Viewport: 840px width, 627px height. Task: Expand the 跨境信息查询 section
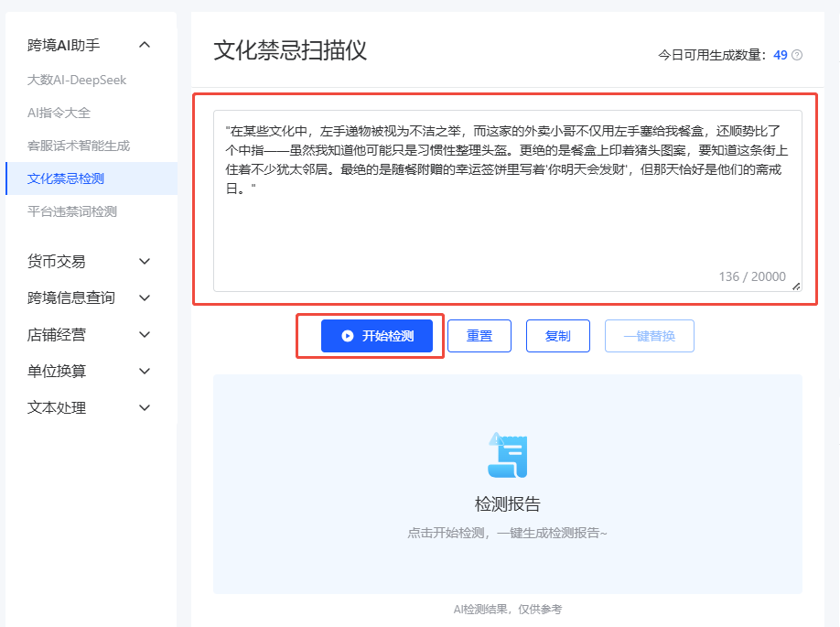click(144, 298)
